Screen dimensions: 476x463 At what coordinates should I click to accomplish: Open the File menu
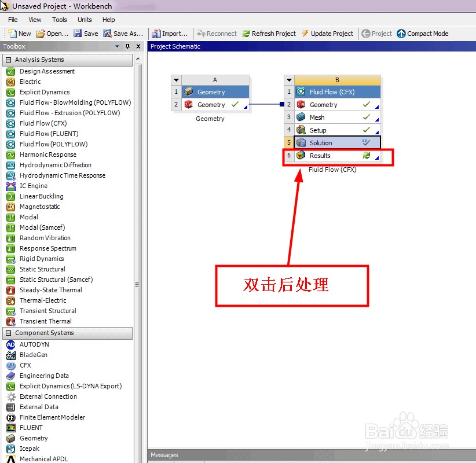click(x=13, y=20)
